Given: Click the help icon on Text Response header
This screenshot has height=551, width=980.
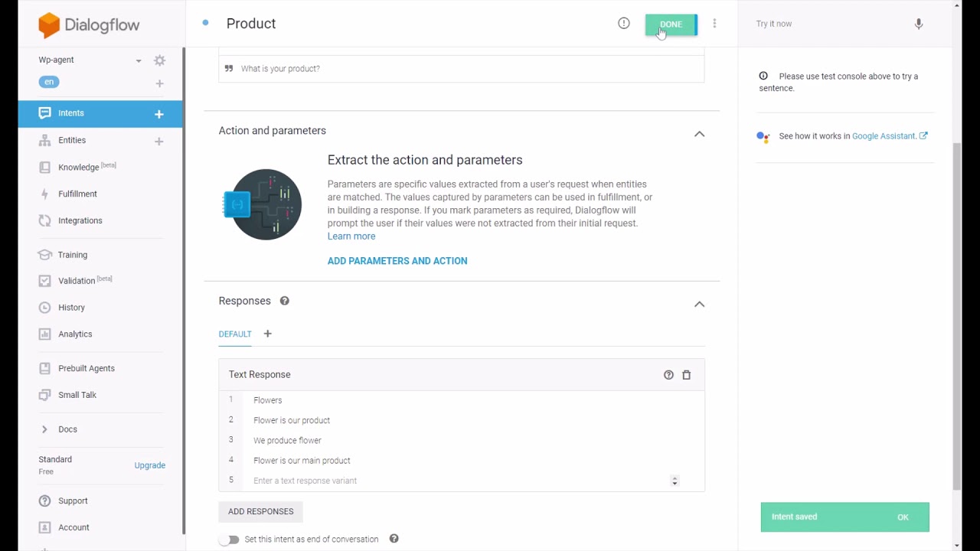Looking at the screenshot, I should (x=668, y=374).
